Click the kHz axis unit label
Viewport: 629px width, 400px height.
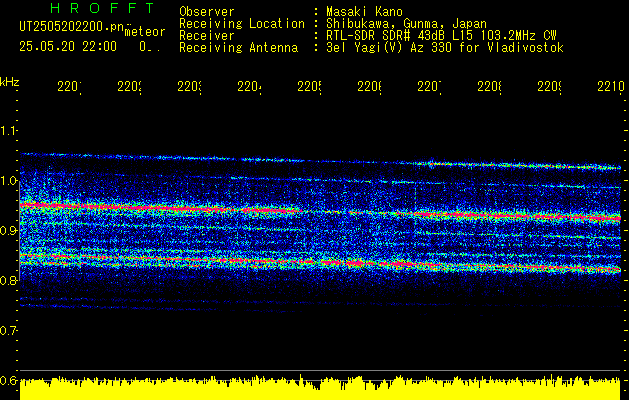coord(10,82)
